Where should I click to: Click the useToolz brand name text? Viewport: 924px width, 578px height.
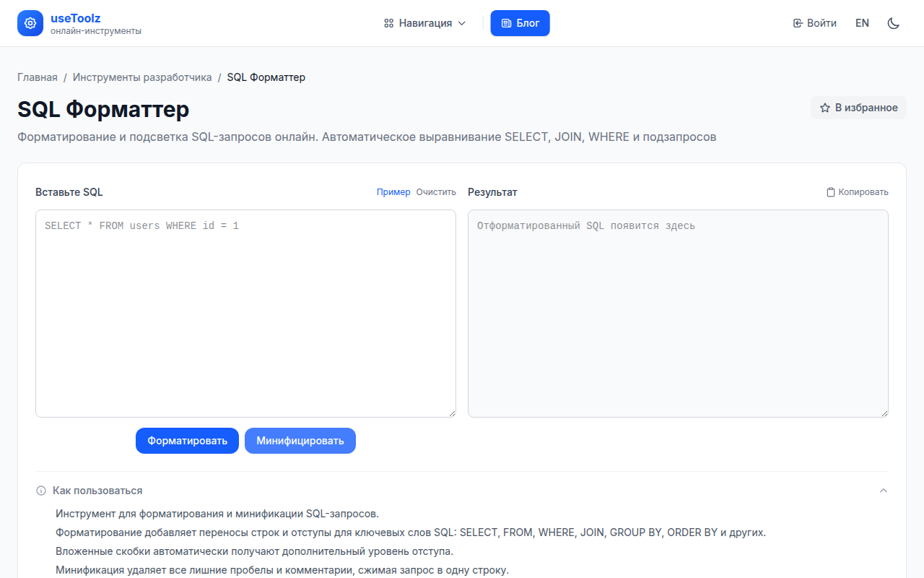point(76,18)
